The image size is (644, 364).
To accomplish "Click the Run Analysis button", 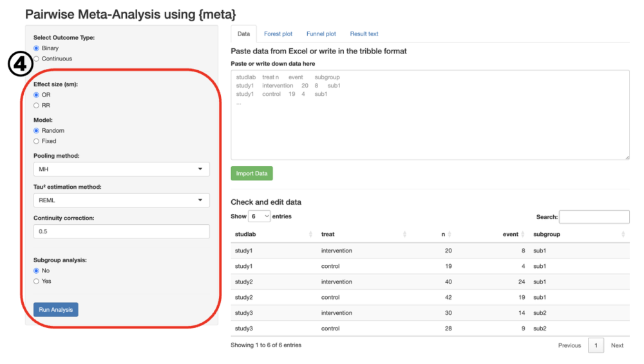I will [x=56, y=310].
